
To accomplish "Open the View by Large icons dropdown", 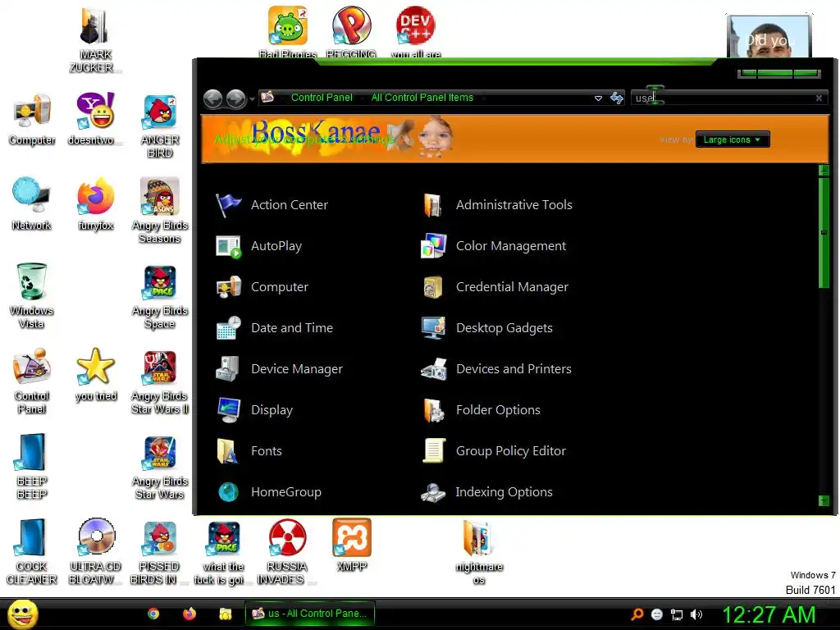I will click(x=733, y=139).
